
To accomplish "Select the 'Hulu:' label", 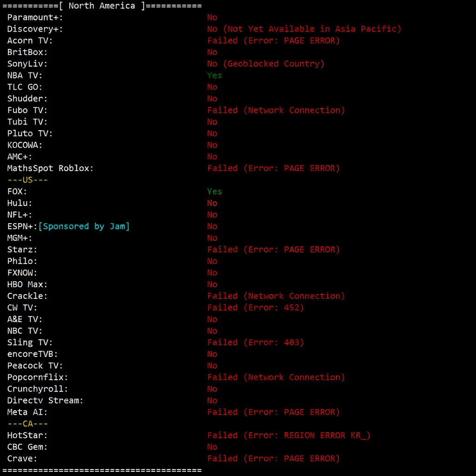I will tap(20, 203).
